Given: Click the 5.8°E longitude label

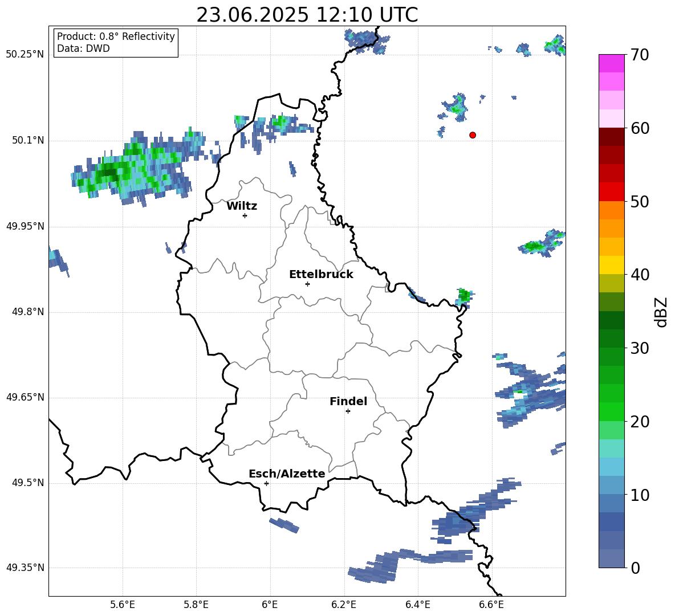Looking at the screenshot, I should tap(196, 605).
